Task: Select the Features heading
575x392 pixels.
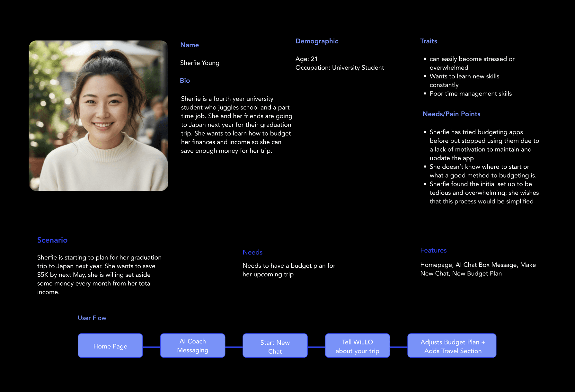Action: [433, 250]
